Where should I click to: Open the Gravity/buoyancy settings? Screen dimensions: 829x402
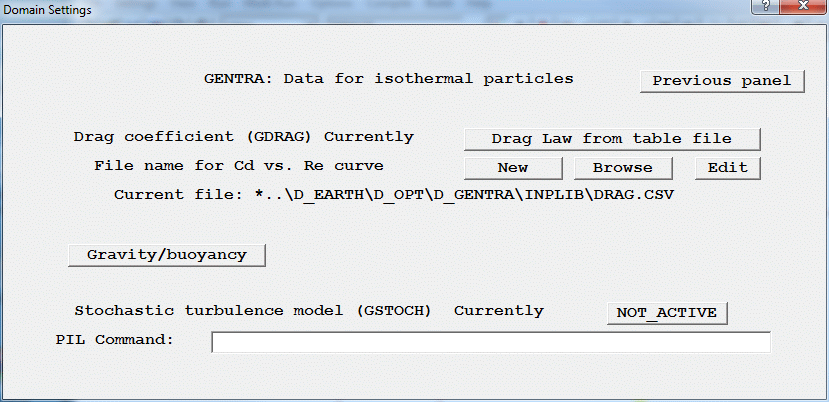pos(167,255)
